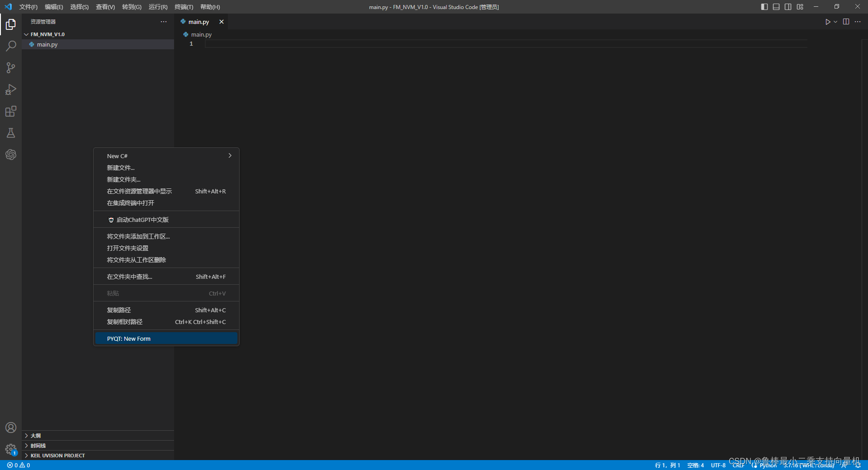The width and height of the screenshot is (868, 470).
Task: Toggle the bottom panel
Action: [776, 7]
